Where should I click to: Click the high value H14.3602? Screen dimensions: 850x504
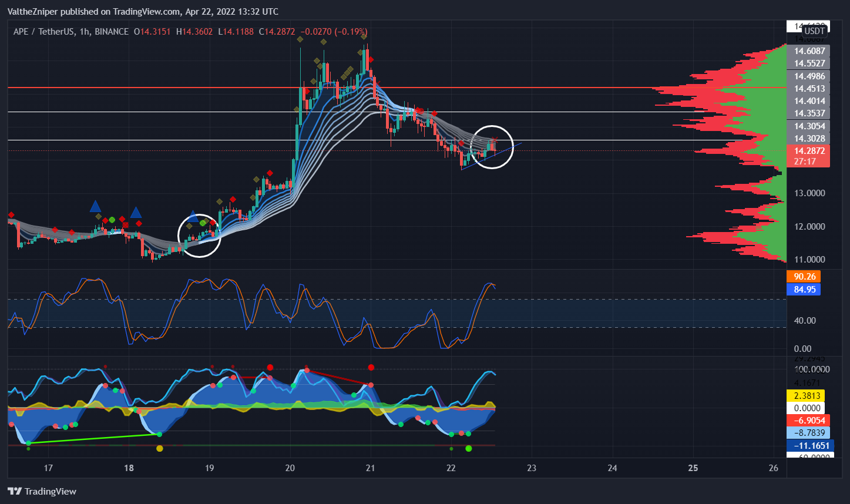(194, 31)
